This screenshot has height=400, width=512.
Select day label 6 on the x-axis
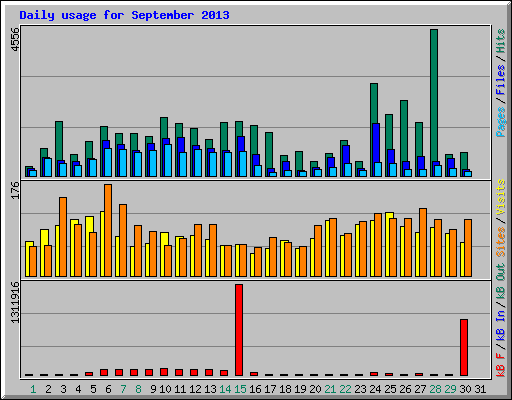[108, 389]
